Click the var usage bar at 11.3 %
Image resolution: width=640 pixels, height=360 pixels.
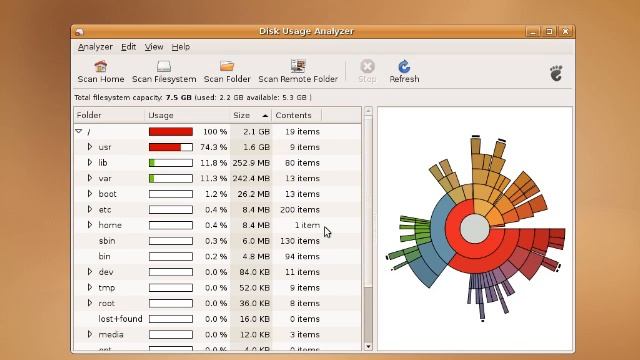pyautogui.click(x=171, y=178)
